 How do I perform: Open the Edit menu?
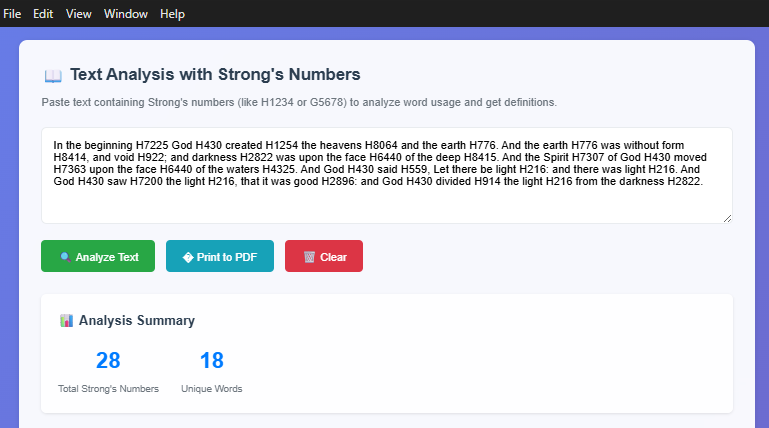[43, 14]
